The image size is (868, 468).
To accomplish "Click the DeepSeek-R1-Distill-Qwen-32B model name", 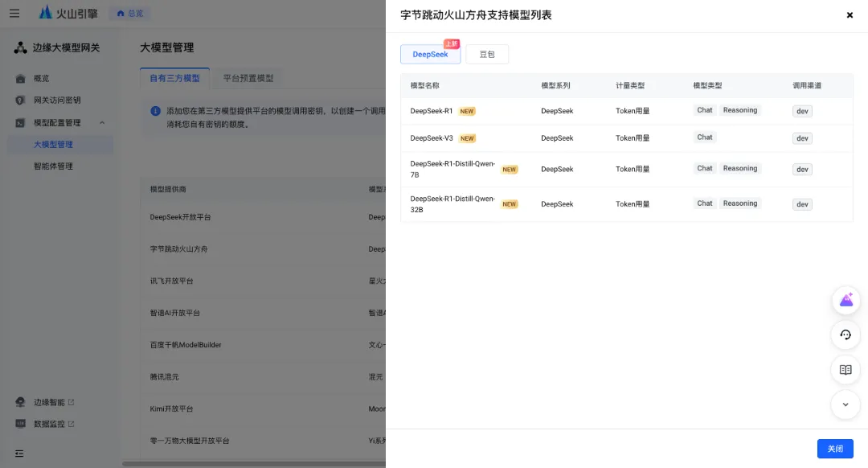I will tap(452, 204).
